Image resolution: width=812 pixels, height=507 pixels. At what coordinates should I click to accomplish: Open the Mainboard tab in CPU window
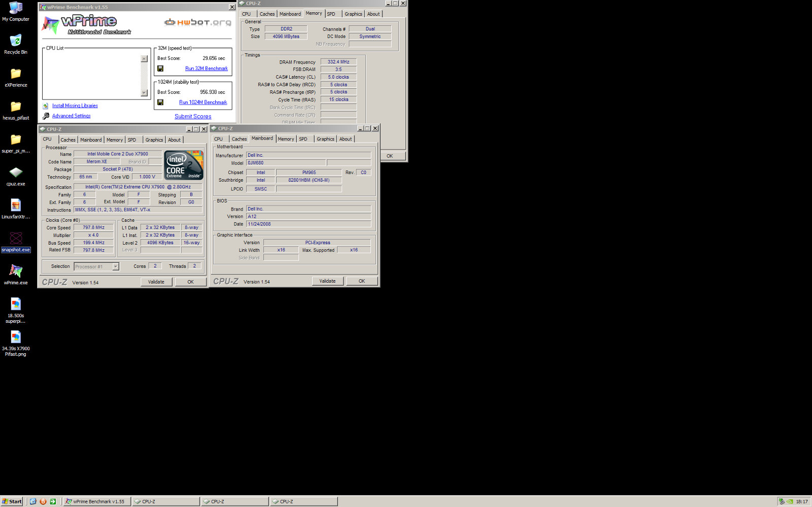pos(91,140)
